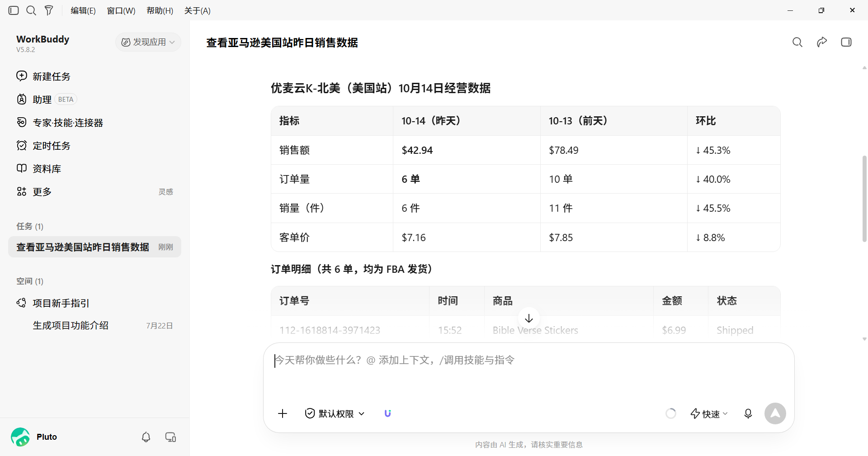Image resolution: width=868 pixels, height=456 pixels.
Task: Select task 查看亚马逊美国站昨日销售数据 in sidebar
Action: (x=94, y=247)
